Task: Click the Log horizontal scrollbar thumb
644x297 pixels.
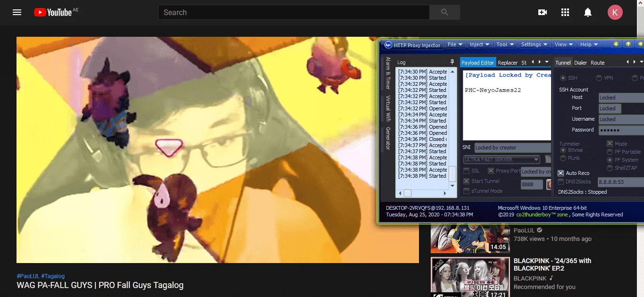Action: (x=408, y=193)
